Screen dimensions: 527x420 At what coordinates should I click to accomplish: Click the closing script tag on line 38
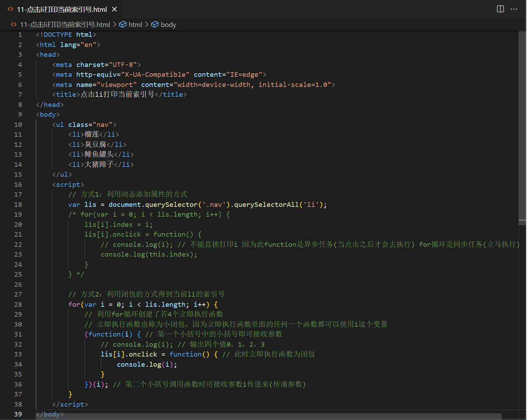(70, 405)
